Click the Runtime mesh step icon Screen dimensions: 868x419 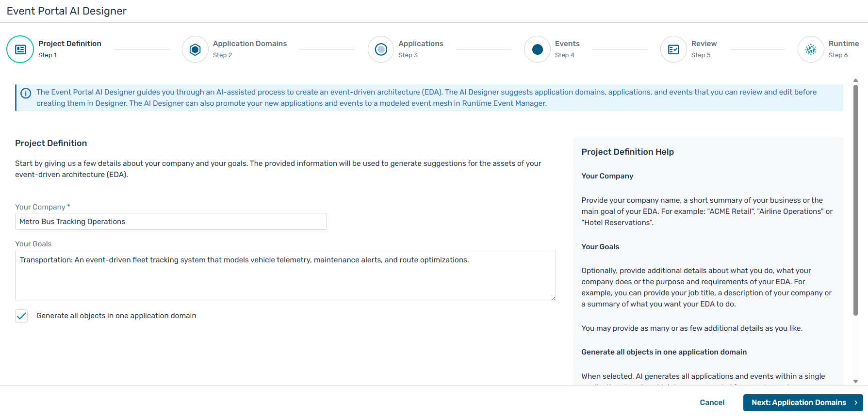pyautogui.click(x=811, y=49)
